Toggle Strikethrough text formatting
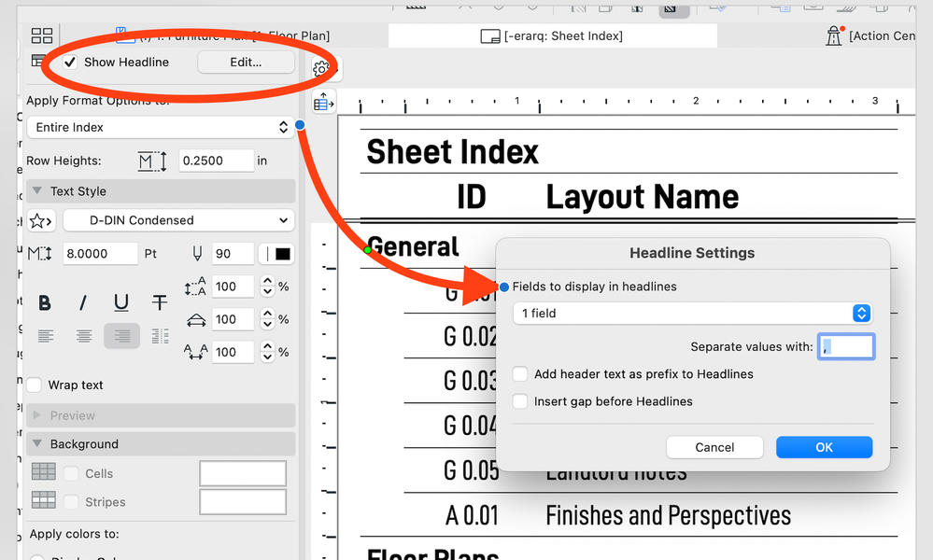Image resolution: width=933 pixels, height=560 pixels. point(160,303)
